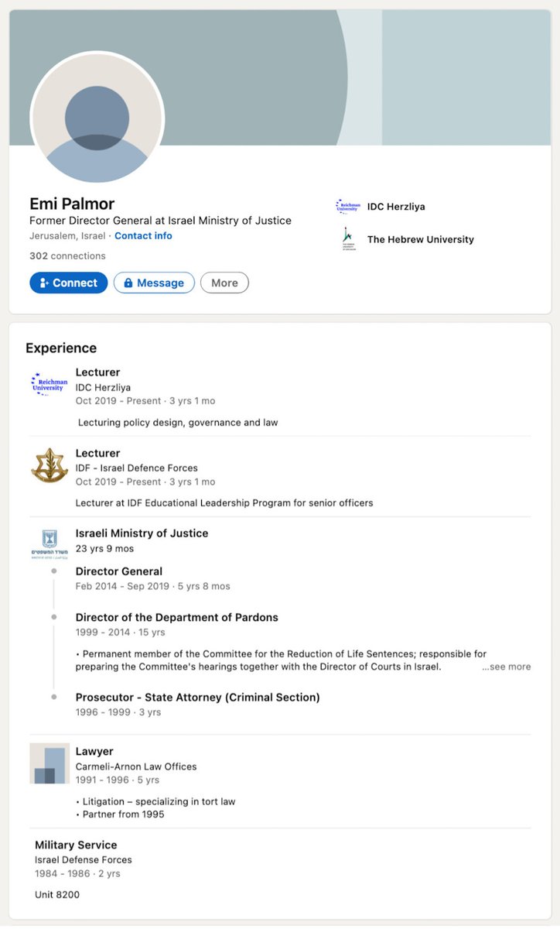
Task: Click the IDF emblem icon
Action: [x=50, y=464]
